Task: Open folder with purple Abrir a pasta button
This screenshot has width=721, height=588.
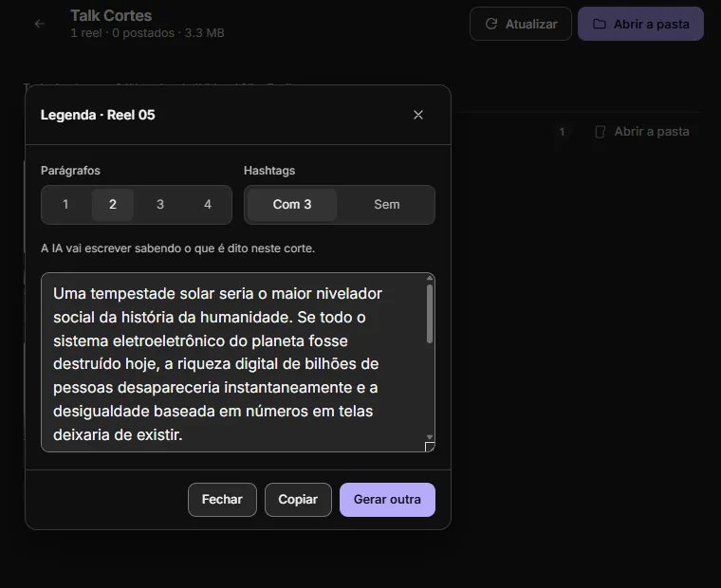Action: click(x=640, y=24)
